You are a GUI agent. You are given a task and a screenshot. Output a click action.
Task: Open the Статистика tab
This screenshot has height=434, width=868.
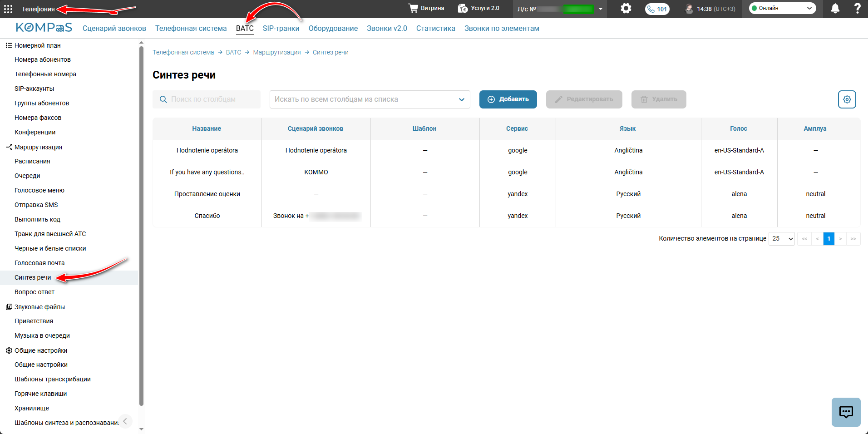click(x=435, y=29)
